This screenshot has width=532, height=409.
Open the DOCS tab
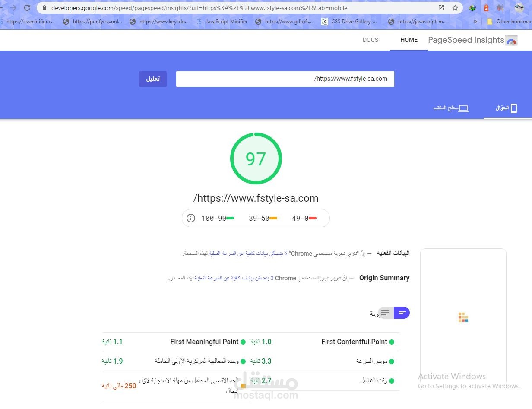370,40
